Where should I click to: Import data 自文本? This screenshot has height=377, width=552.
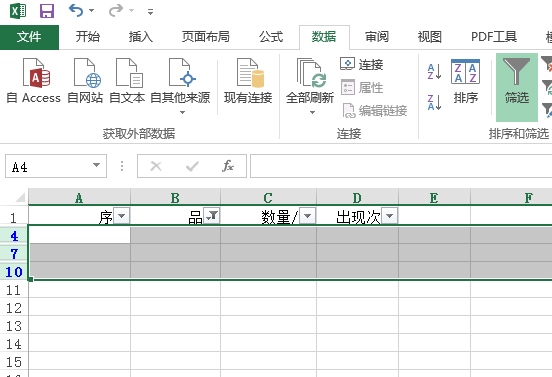pyautogui.click(x=127, y=81)
